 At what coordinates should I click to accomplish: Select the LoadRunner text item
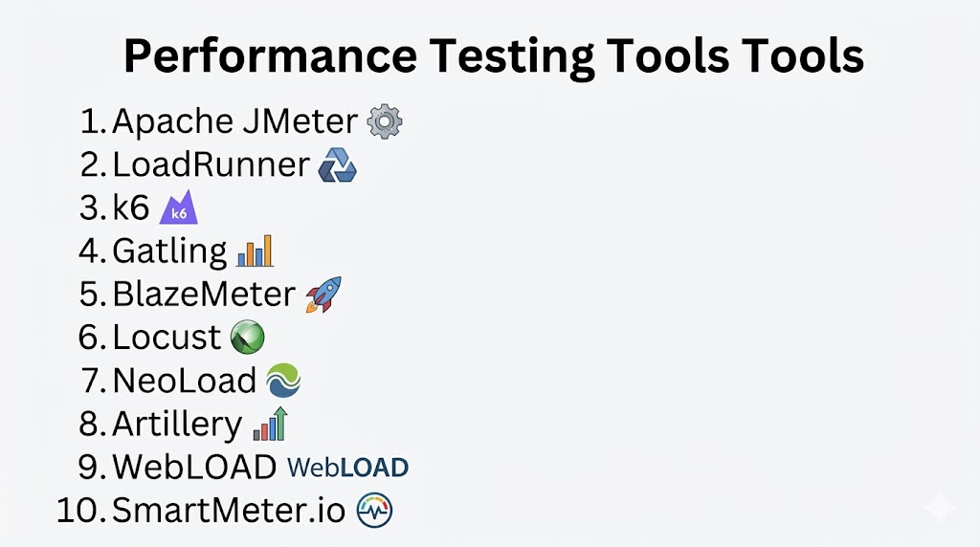211,165
